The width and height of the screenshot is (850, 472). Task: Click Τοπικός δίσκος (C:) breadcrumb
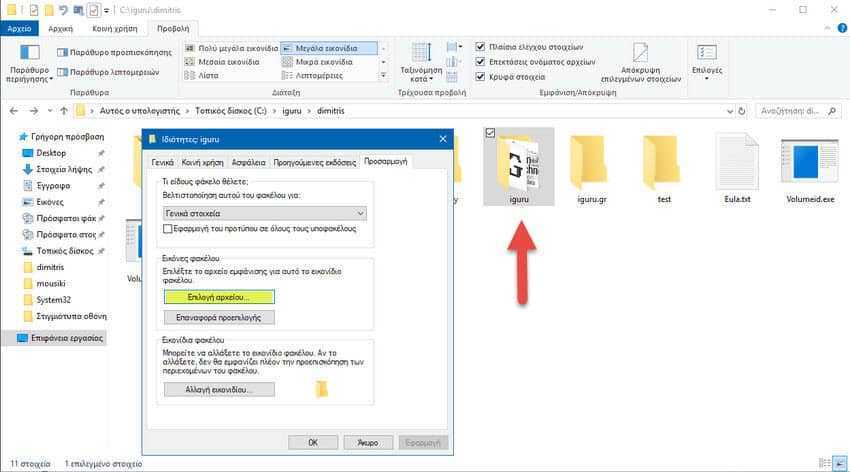(x=230, y=111)
